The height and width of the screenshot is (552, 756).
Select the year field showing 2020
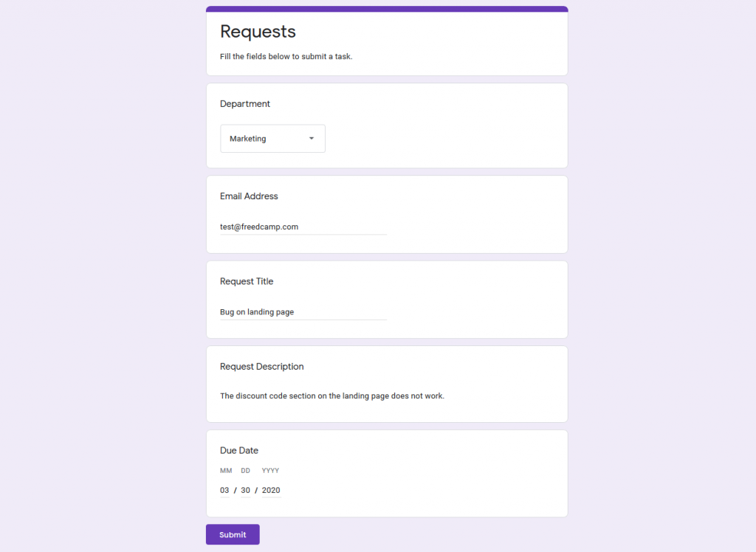271,491
